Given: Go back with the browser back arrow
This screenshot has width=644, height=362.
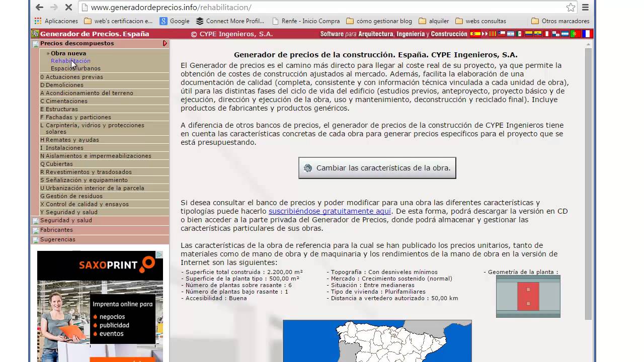Looking at the screenshot, I should click(39, 8).
